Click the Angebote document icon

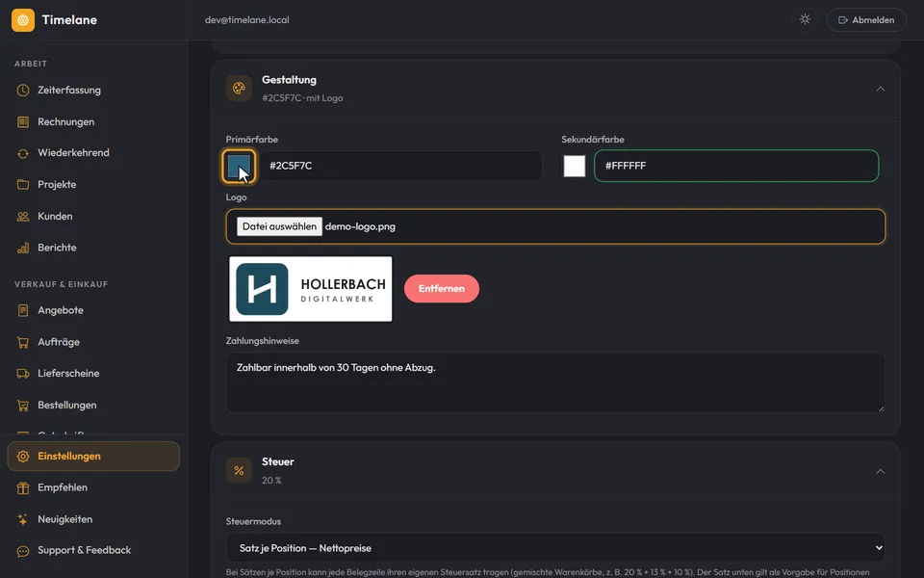23,310
